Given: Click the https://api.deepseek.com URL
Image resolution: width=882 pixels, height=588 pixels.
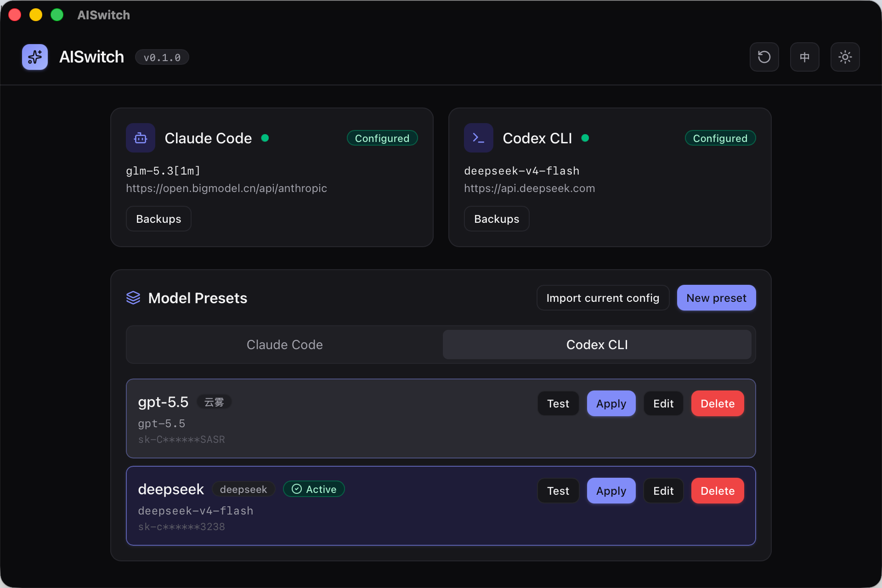Looking at the screenshot, I should (529, 188).
